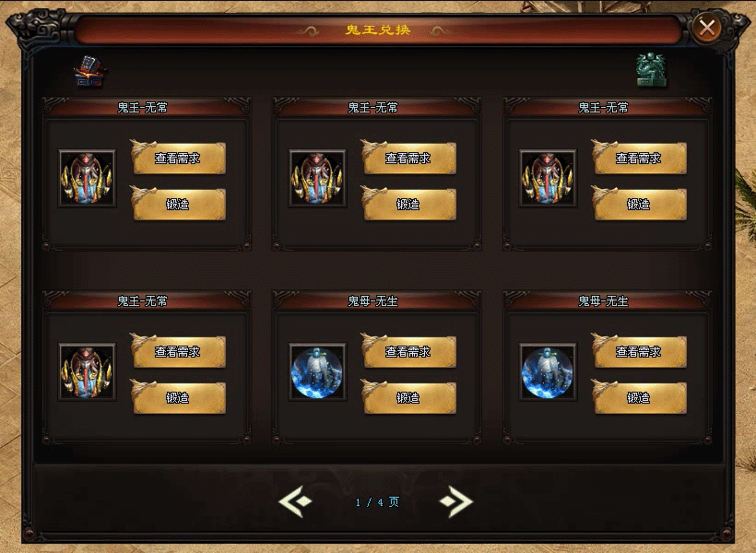
Task: Click the jade dragon seal icon
Action: (651, 70)
